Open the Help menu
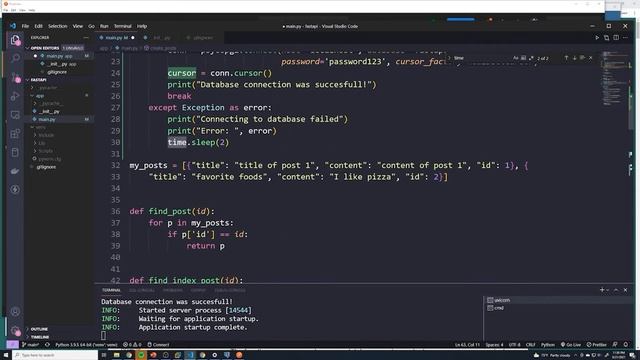 pyautogui.click(x=142, y=26)
